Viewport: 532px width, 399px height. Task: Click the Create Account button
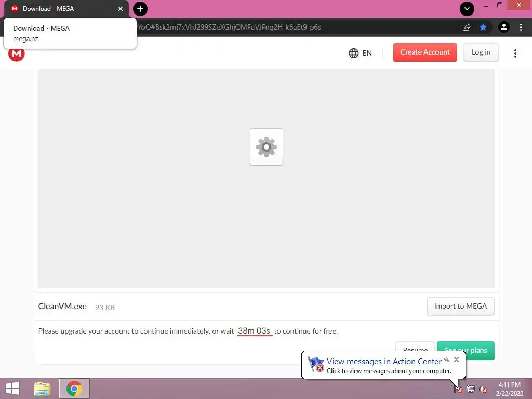click(x=425, y=52)
